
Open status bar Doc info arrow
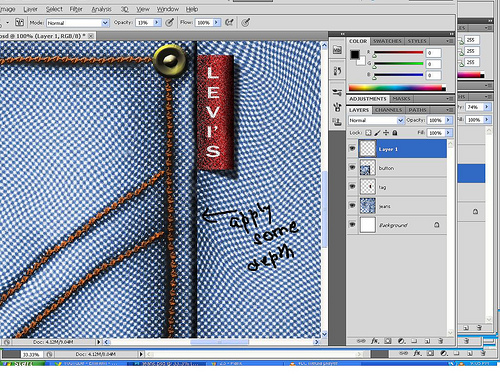(x=98, y=342)
